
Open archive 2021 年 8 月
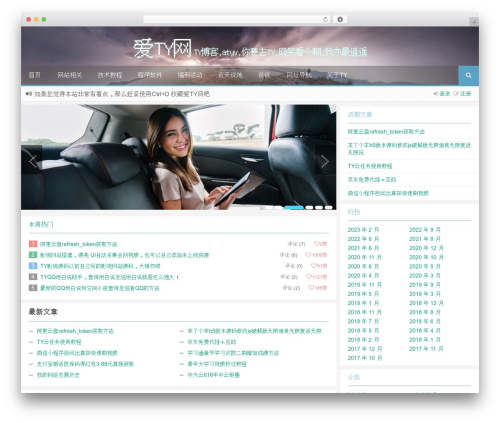(x=425, y=239)
